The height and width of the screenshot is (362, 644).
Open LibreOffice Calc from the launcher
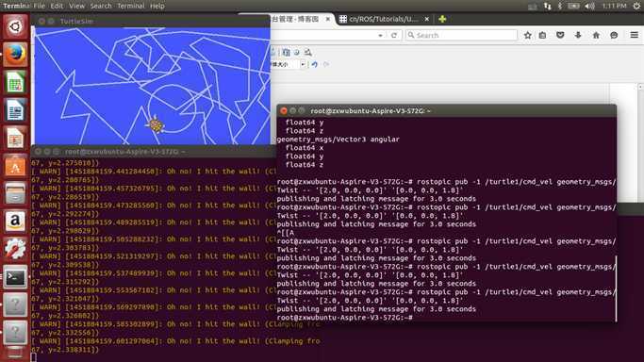click(15, 82)
